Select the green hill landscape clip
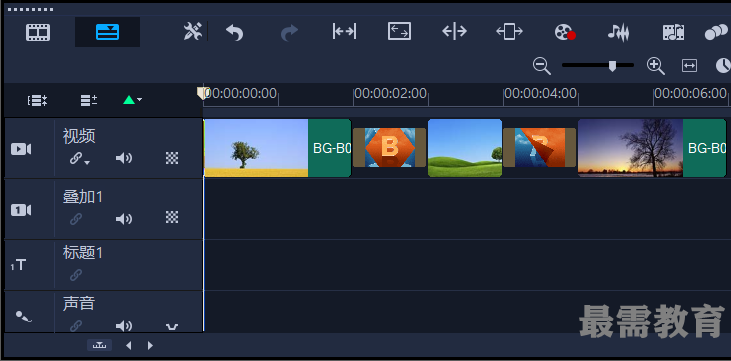Screen dimensions: 731x361 465,148
